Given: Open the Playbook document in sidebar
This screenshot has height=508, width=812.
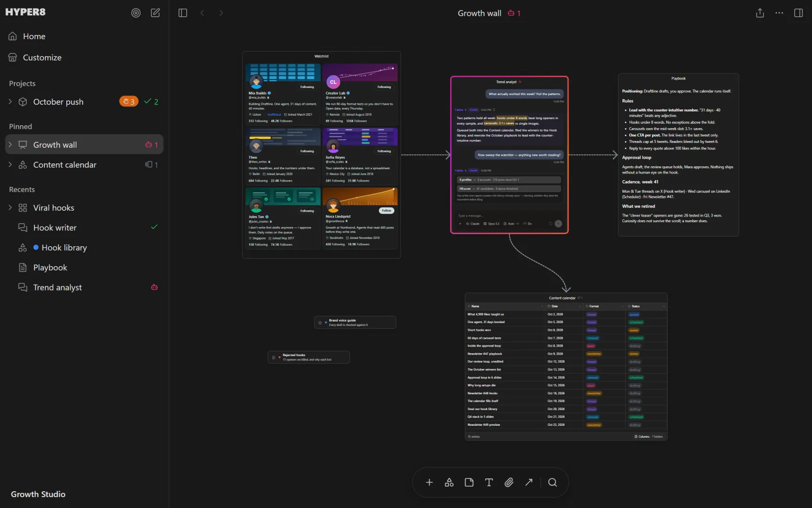Looking at the screenshot, I should [x=84, y=268].
